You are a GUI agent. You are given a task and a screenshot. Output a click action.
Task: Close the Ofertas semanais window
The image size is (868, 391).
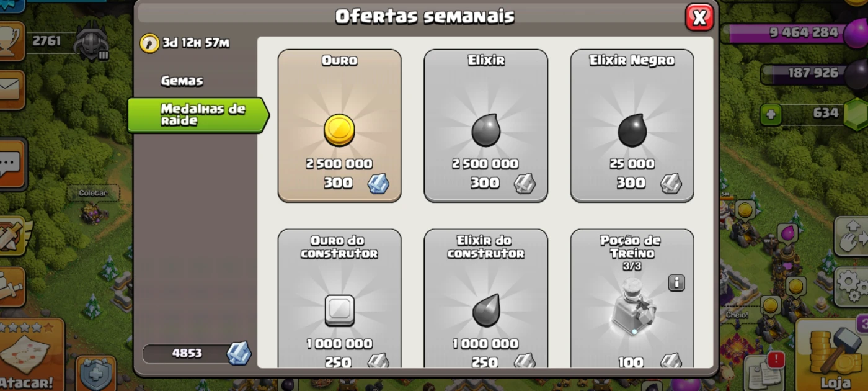pos(699,17)
